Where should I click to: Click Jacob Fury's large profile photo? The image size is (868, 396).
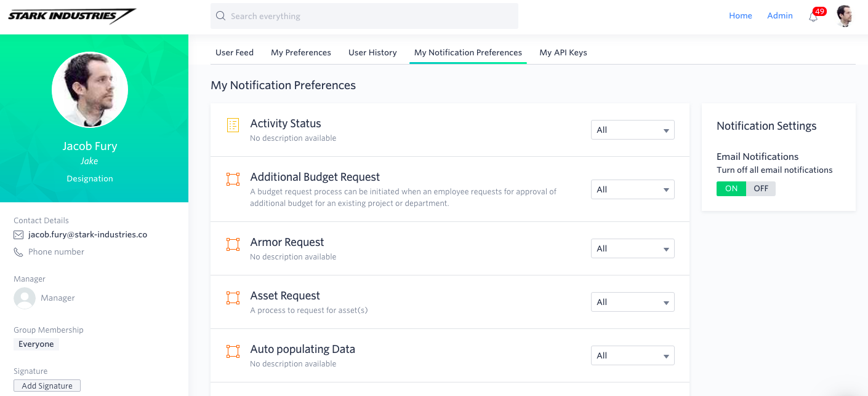pos(90,90)
